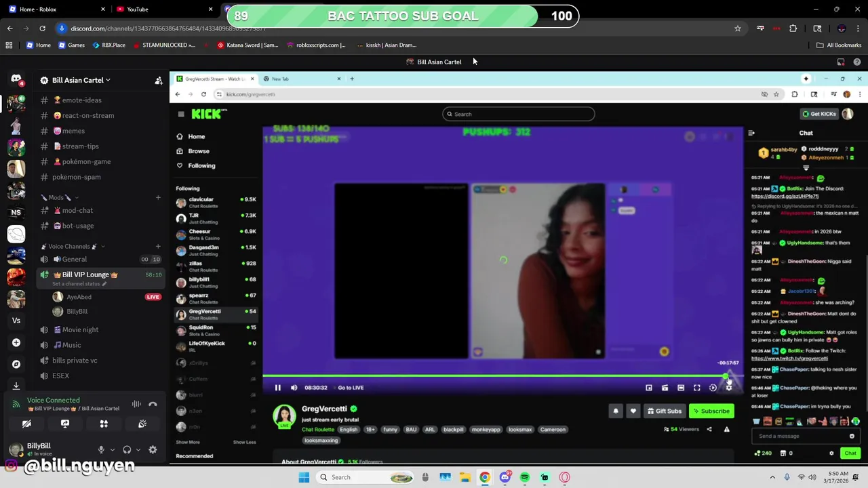Viewport: 868px width, 488px height.
Task: Report the stream using the warning icon
Action: (726, 429)
